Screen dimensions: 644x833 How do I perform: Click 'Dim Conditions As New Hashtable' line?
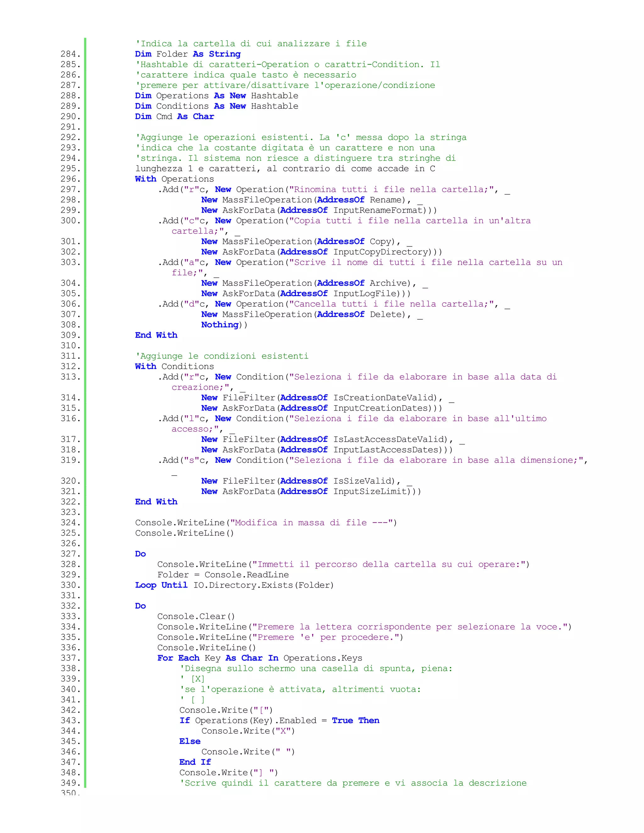(217, 106)
